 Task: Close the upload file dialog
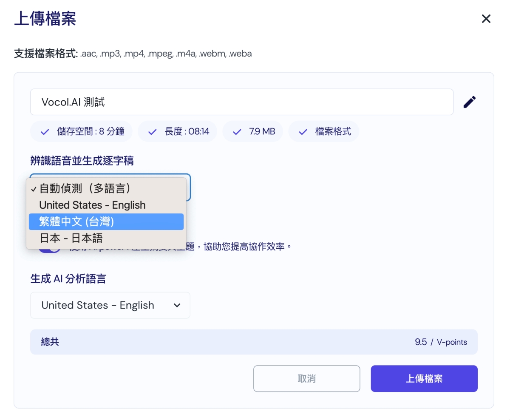tap(486, 19)
